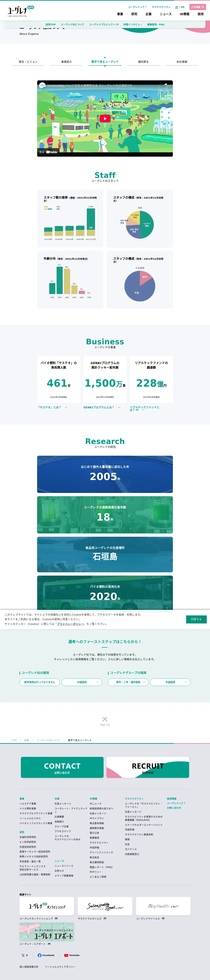Open 公式通販 shop button

tap(197, 7)
